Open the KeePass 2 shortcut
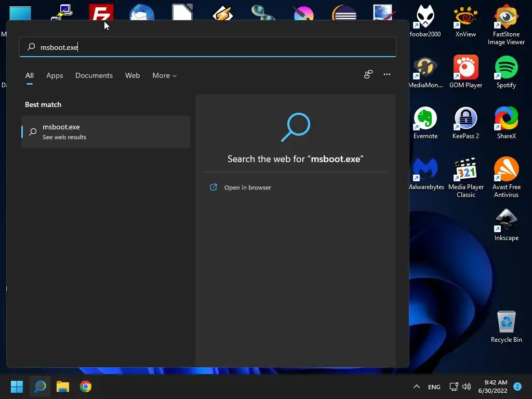This screenshot has height=399, width=532. coord(465,123)
